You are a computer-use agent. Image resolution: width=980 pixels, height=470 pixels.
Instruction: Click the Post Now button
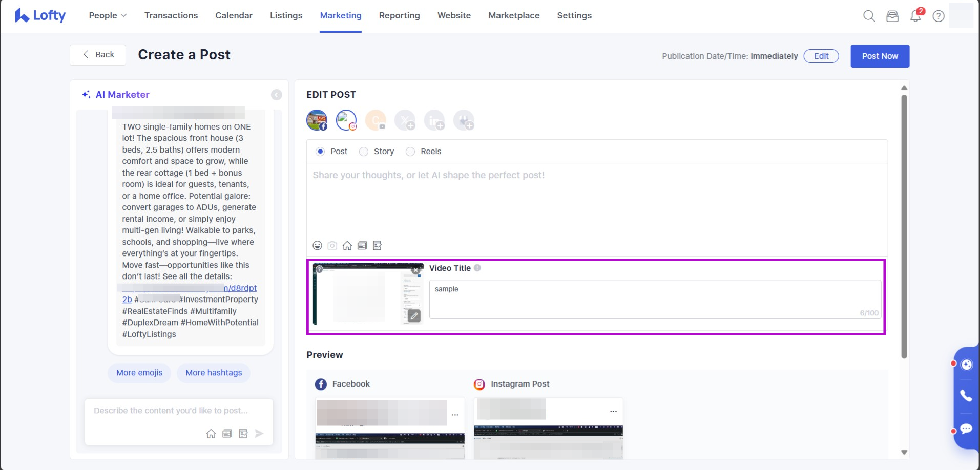(880, 56)
